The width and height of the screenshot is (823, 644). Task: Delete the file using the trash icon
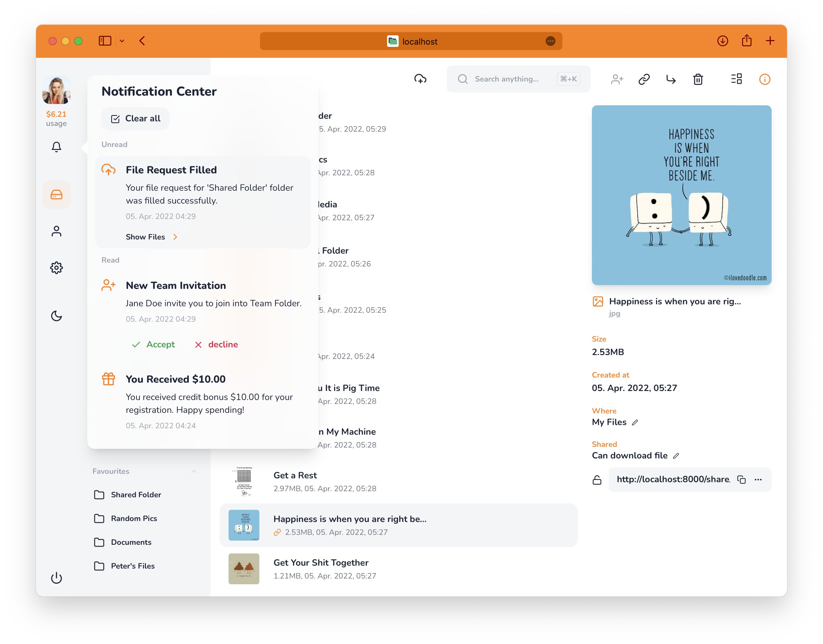698,79
